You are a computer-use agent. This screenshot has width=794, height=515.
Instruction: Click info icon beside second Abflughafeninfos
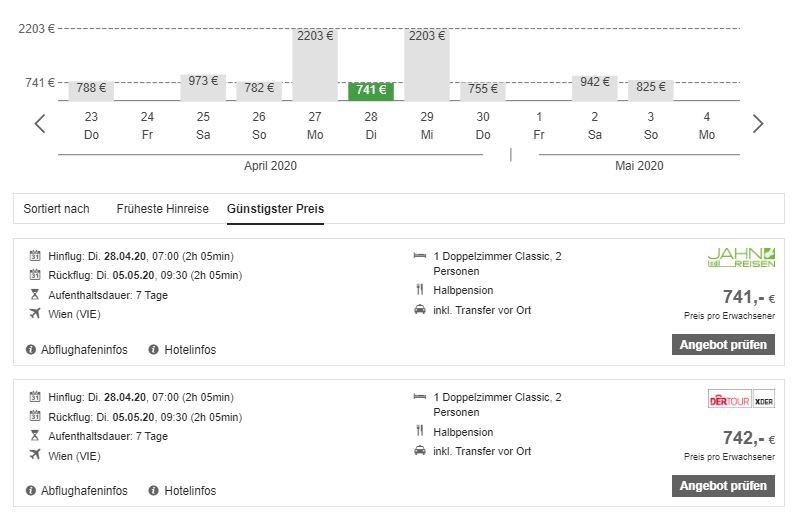coord(31,491)
